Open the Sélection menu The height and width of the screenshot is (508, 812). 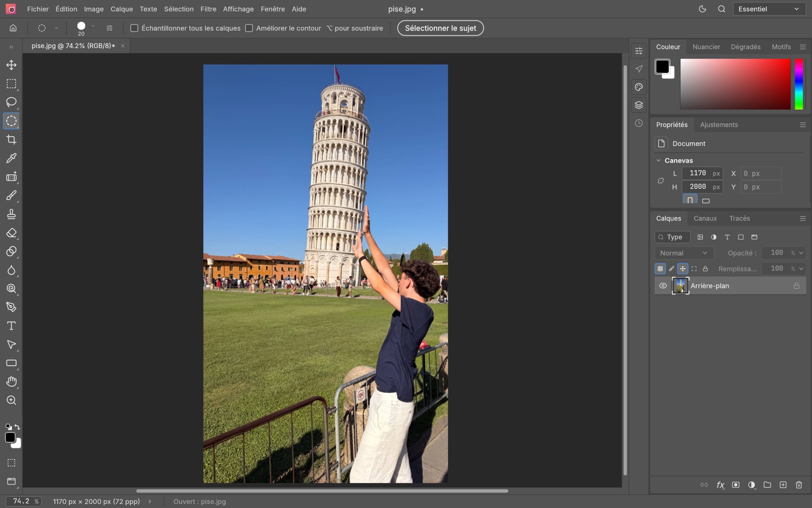pos(179,9)
